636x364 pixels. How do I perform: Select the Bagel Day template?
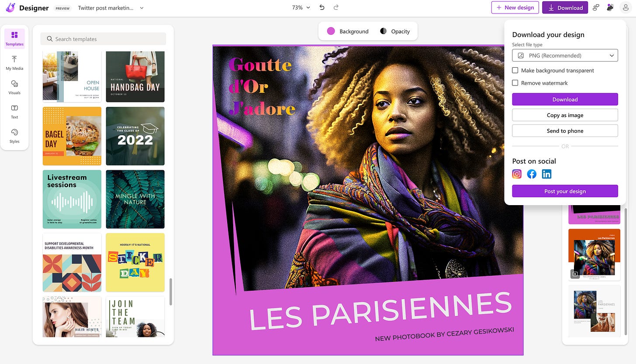[x=72, y=136]
